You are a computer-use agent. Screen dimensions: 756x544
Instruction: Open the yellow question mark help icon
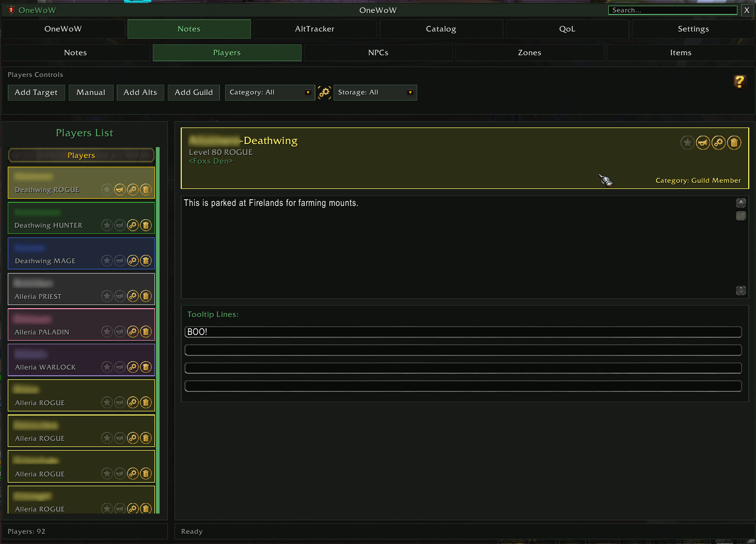(739, 81)
